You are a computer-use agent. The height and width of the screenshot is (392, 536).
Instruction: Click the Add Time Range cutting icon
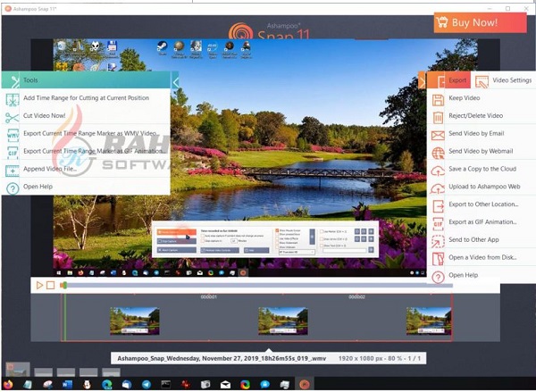coord(13,99)
